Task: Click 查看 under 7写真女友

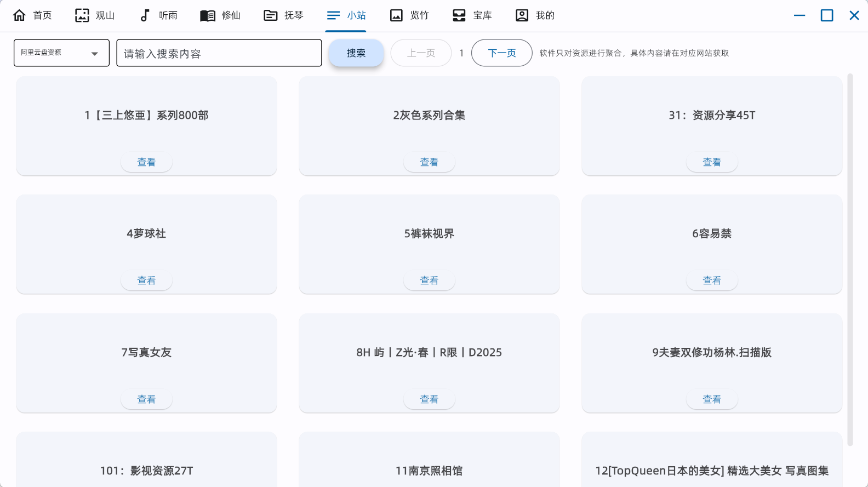Action: (146, 399)
